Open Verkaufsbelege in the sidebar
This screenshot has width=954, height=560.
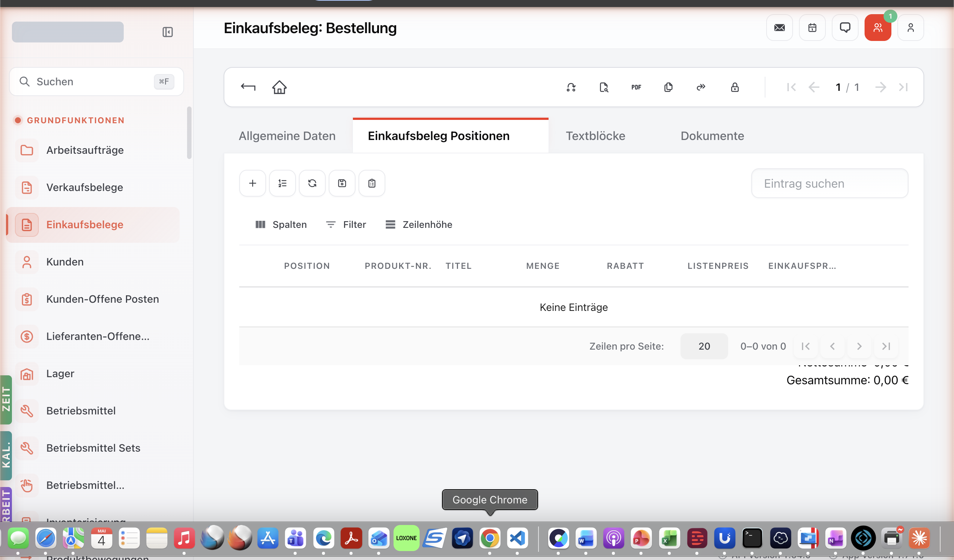(x=93, y=187)
